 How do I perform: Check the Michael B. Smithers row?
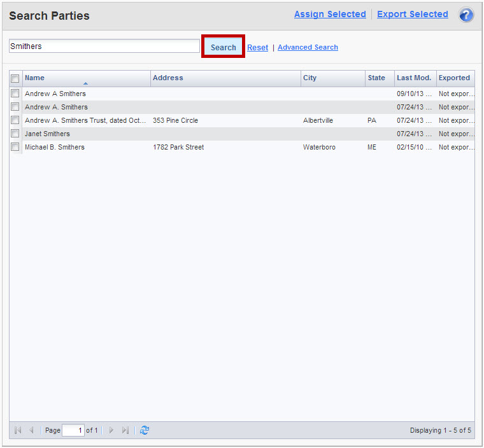[15, 147]
